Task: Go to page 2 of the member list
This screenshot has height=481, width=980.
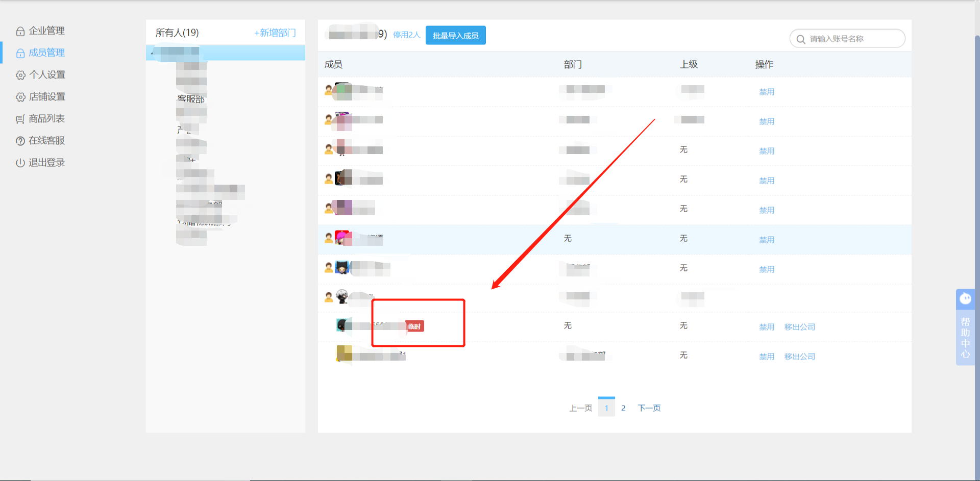Action: (x=623, y=408)
